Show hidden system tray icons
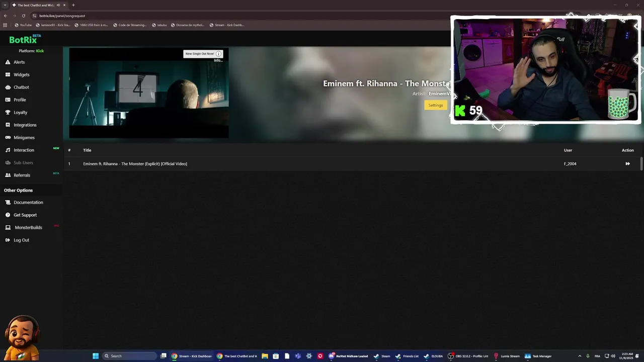The width and height of the screenshot is (644, 362). click(x=580, y=356)
